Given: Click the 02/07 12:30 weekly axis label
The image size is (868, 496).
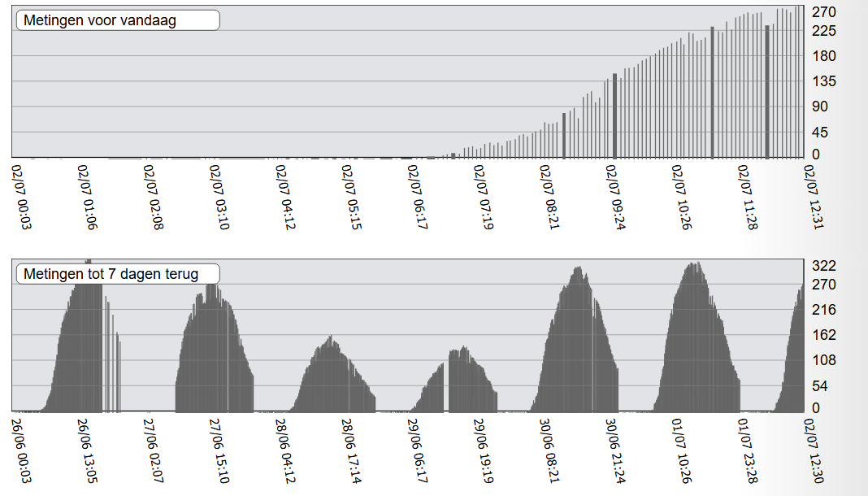Looking at the screenshot, I should 810,450.
